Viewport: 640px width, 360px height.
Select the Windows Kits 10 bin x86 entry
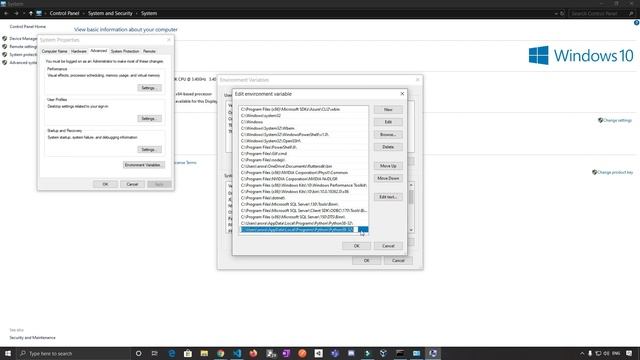[x=304, y=191]
